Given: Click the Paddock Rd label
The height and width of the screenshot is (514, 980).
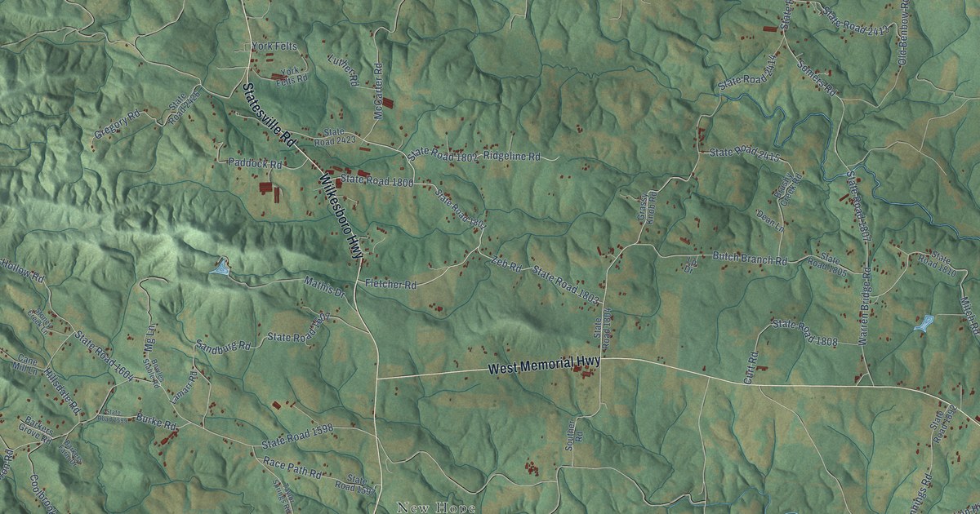Looking at the screenshot, I should point(255,163).
